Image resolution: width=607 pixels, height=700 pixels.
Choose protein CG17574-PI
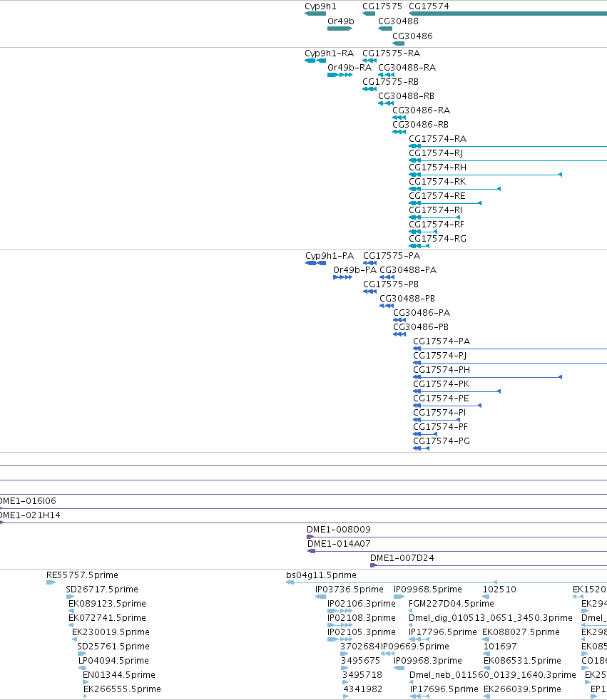[x=439, y=413]
